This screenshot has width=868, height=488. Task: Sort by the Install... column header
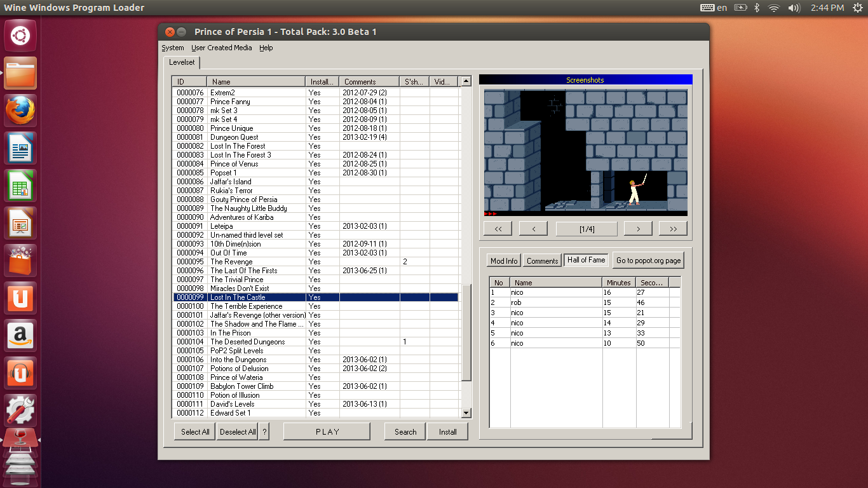[x=322, y=81]
